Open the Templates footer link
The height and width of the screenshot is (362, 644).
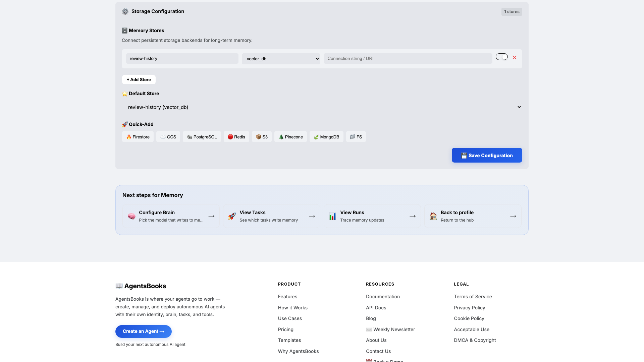[289, 340]
